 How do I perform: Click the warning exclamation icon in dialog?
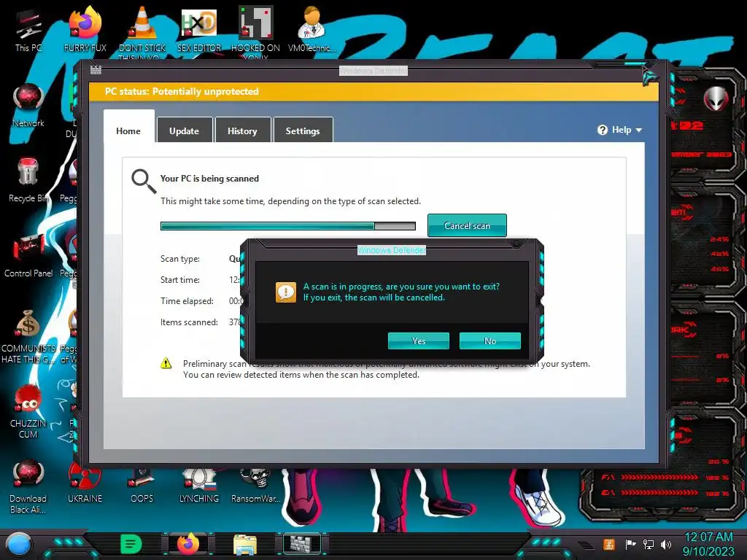[x=286, y=292]
